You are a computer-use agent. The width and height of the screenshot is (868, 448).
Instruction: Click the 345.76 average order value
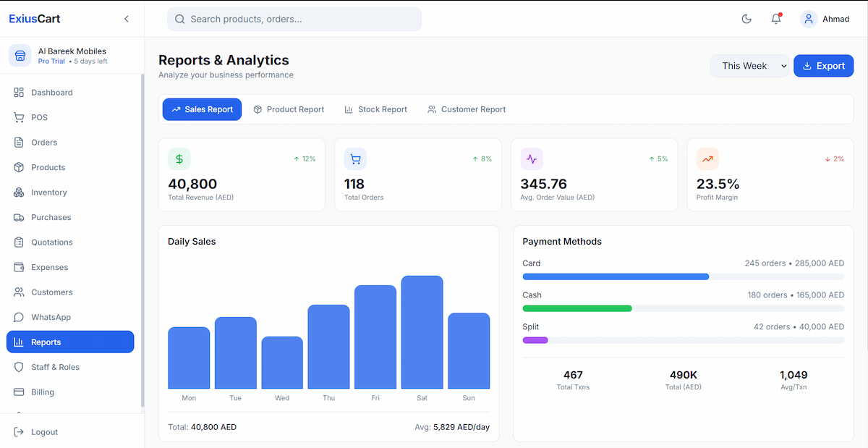(x=544, y=184)
